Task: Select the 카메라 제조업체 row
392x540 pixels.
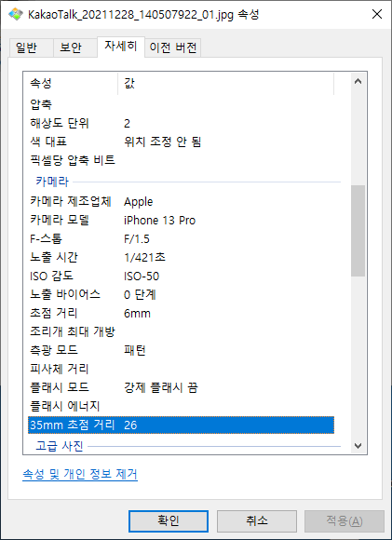Action: pyautogui.click(x=181, y=201)
